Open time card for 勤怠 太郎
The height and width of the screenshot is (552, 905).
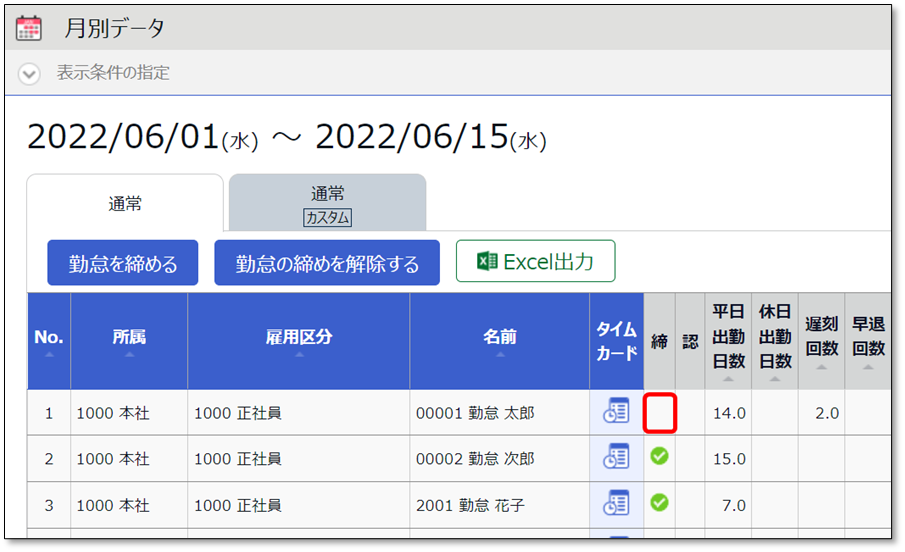616,411
